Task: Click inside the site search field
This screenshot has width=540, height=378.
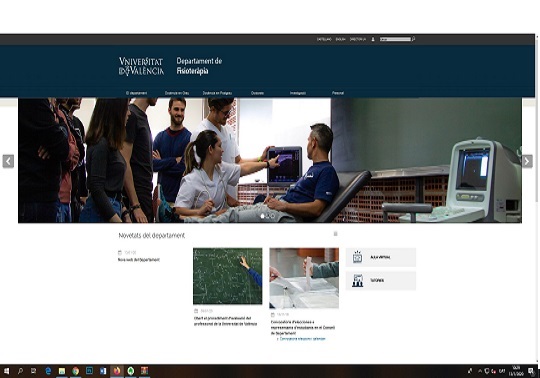Action: point(395,39)
